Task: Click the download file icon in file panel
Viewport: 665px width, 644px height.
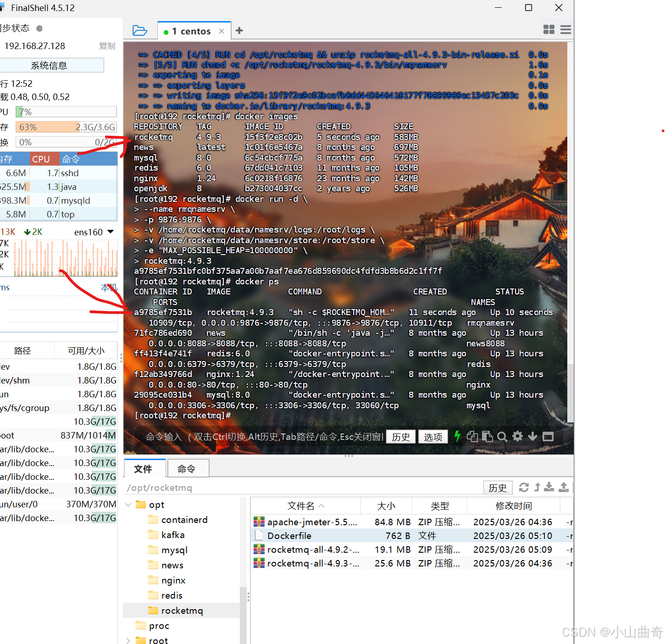Action: click(549, 487)
